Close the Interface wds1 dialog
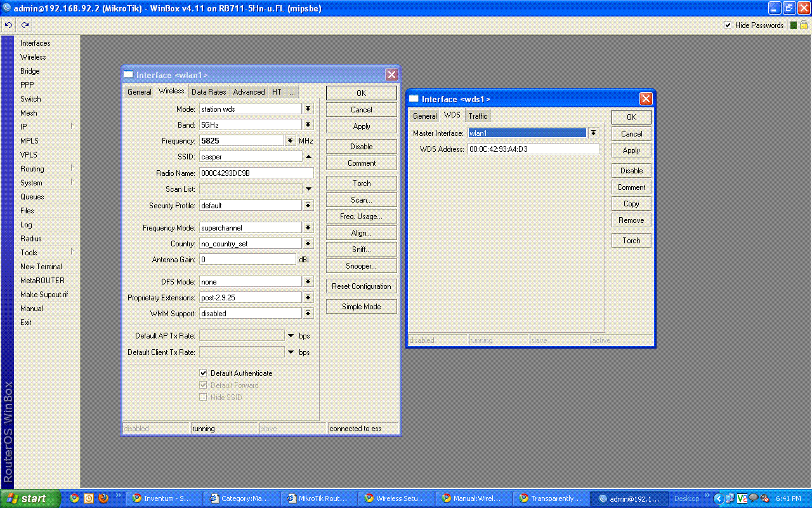The width and height of the screenshot is (812, 508). [646, 98]
